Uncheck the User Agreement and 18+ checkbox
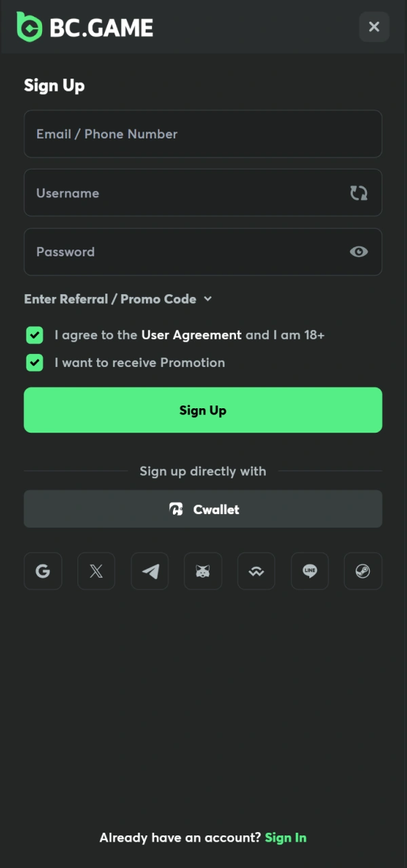Viewport: 407px width, 868px height. (34, 335)
